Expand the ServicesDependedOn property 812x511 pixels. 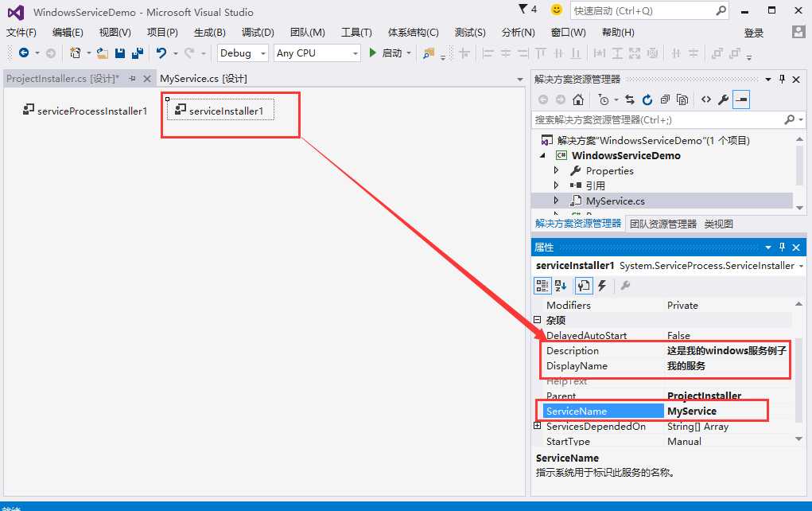click(538, 426)
